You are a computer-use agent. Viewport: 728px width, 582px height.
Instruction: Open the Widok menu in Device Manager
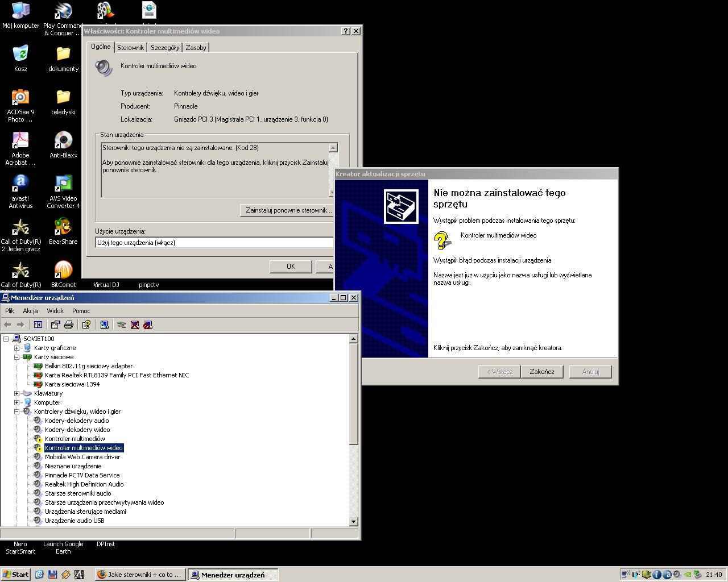55,311
